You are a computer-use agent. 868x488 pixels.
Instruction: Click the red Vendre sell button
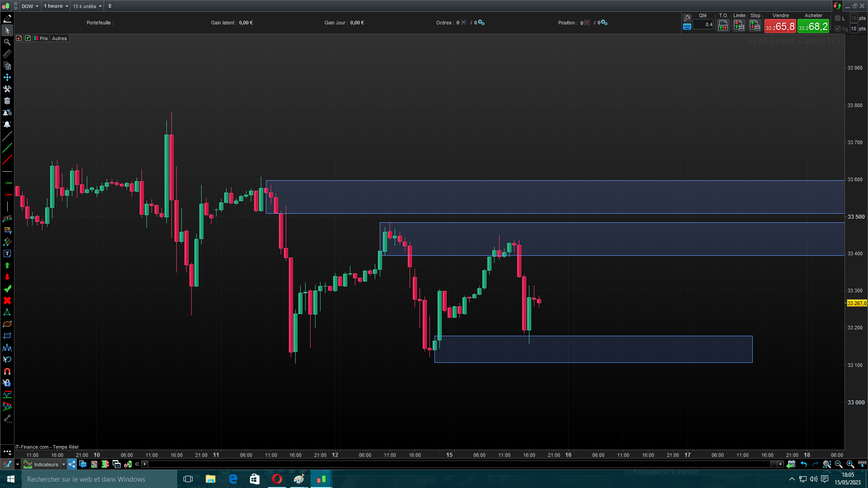pos(780,27)
